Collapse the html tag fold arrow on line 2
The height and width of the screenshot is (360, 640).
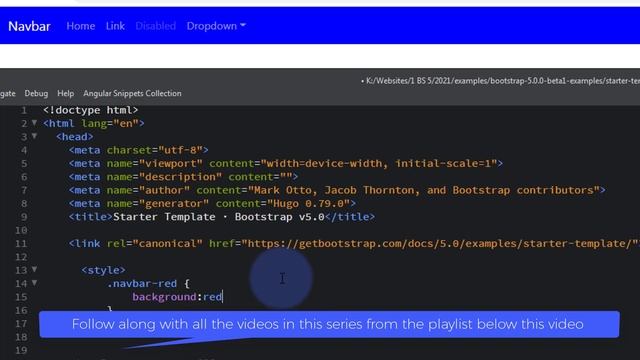[35, 122]
